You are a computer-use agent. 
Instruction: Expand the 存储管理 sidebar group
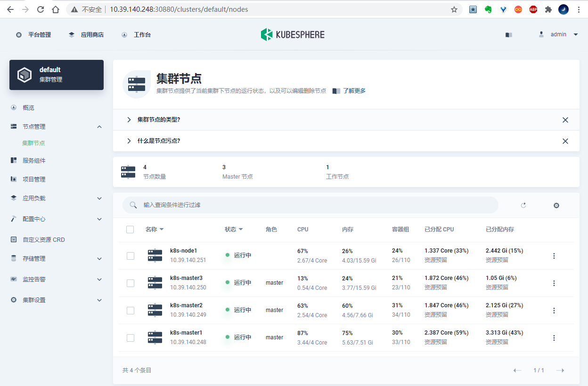[x=99, y=259]
